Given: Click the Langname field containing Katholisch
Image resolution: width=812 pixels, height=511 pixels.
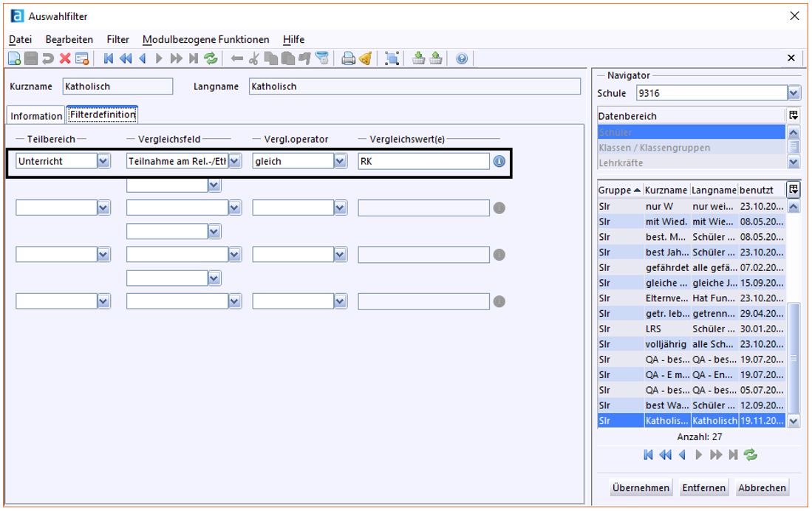Looking at the screenshot, I should pyautogui.click(x=414, y=86).
